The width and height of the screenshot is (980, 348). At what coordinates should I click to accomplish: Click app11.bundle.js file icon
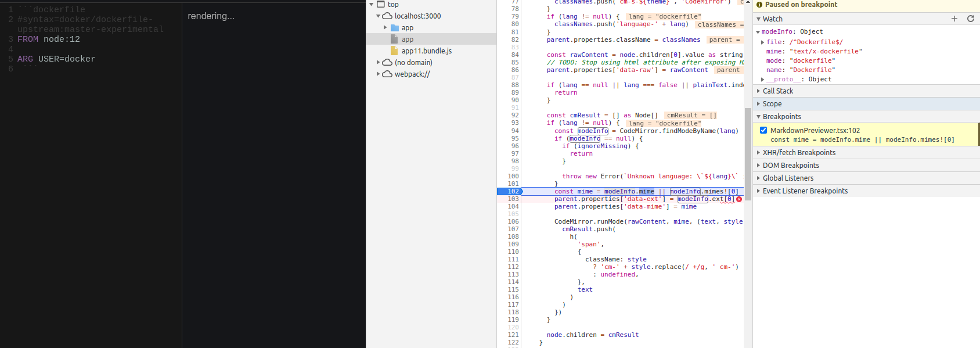point(395,51)
